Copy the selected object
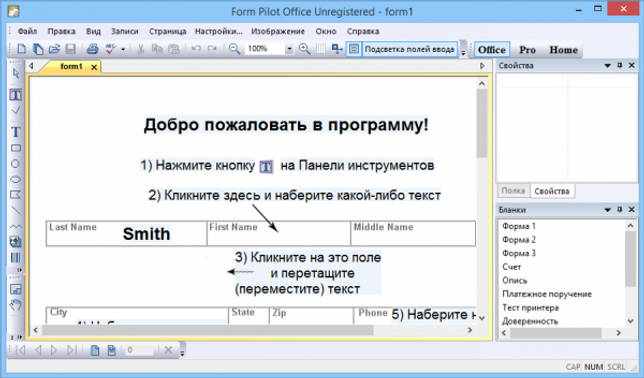Screen dimensions: 644x378 tap(157, 49)
